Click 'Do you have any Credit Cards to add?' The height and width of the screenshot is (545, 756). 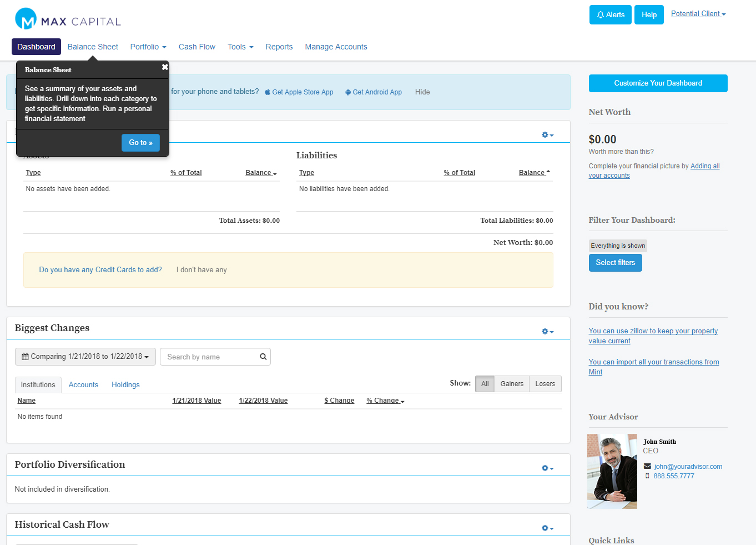100,270
